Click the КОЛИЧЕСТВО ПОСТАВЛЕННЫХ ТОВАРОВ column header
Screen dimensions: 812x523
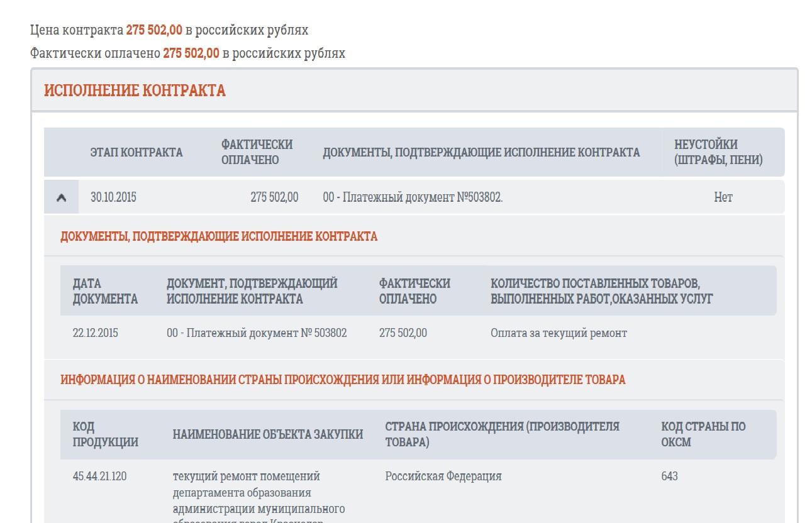pyautogui.click(x=601, y=291)
